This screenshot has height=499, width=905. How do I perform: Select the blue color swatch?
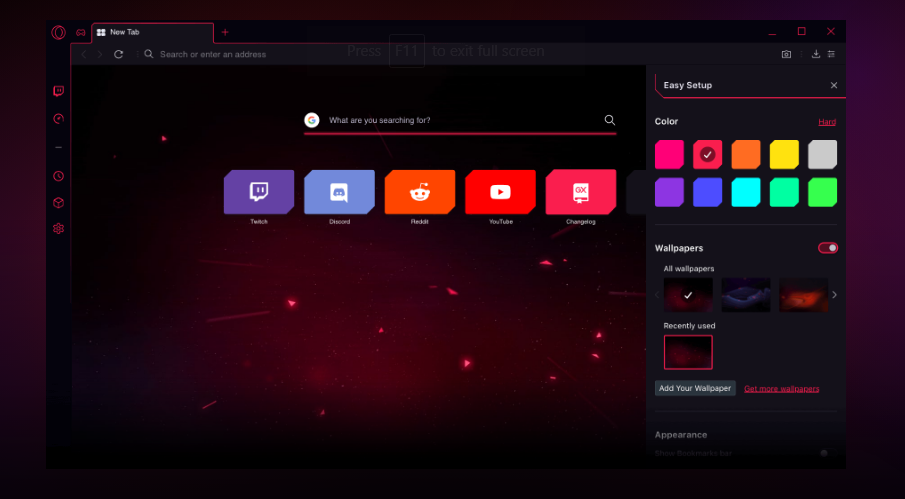tap(708, 192)
